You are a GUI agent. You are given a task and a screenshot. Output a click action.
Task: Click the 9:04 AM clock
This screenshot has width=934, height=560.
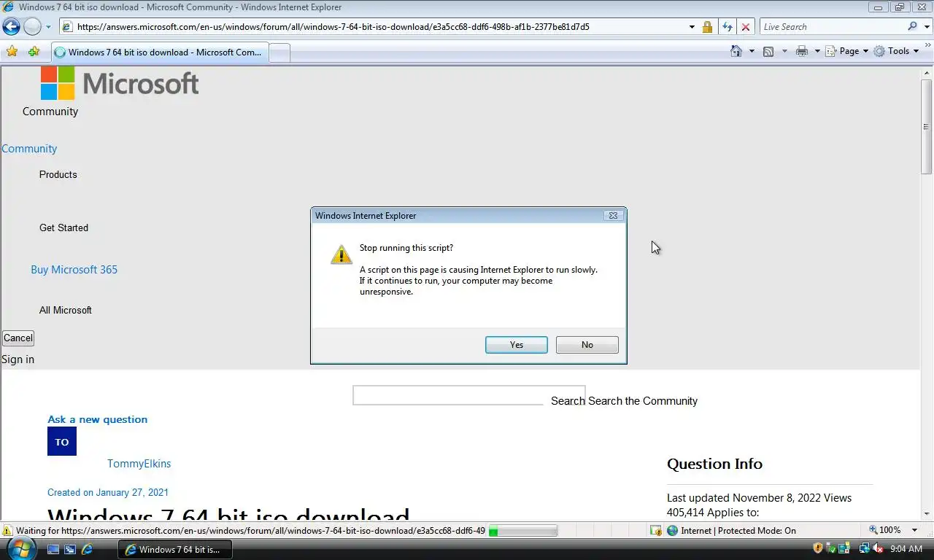[906, 549]
